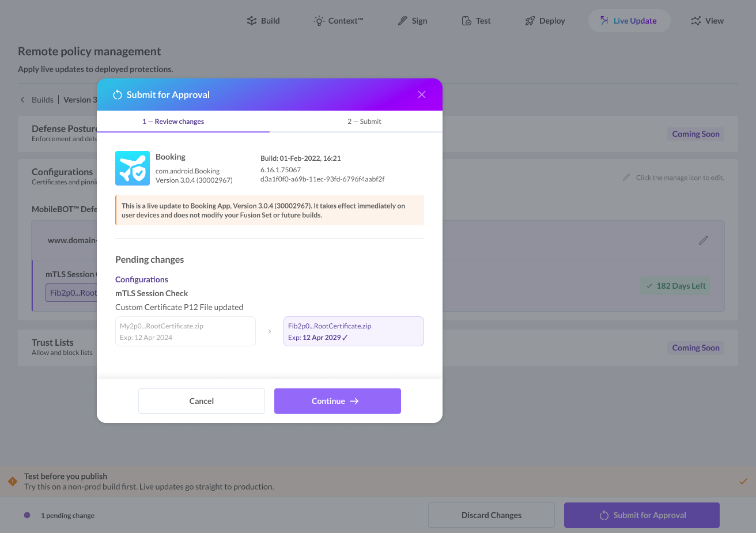The height and width of the screenshot is (533, 756).
Task: Click the 182 Days Left badge
Action: [676, 286]
